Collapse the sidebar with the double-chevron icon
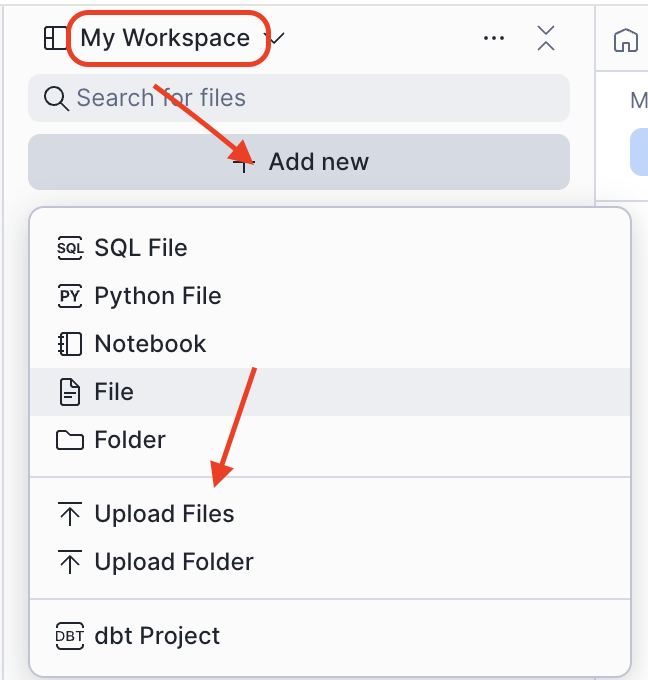This screenshot has width=648, height=680. 545,38
